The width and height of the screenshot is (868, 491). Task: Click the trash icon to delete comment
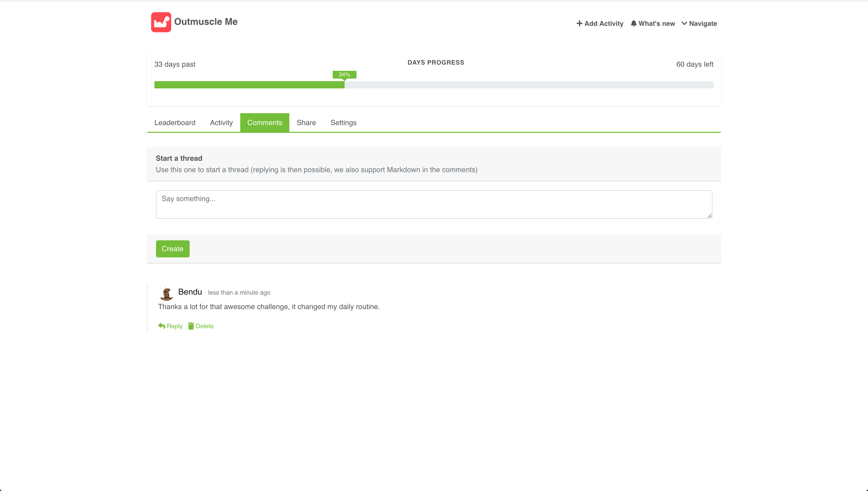point(191,326)
